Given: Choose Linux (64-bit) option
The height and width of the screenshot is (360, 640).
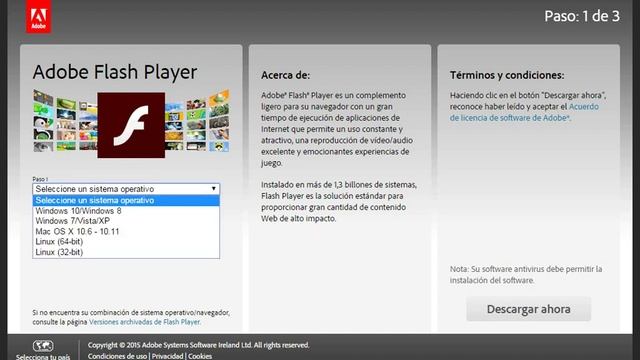Looking at the screenshot, I should 126,242.
